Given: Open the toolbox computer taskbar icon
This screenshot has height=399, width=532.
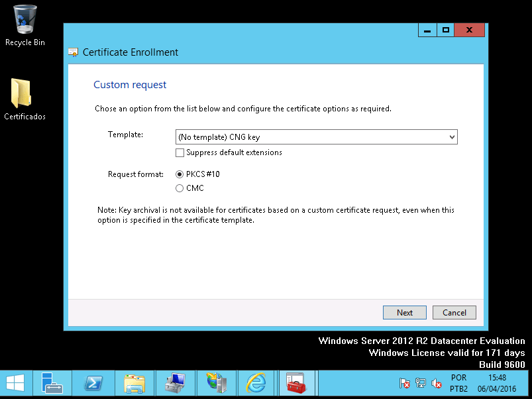Looking at the screenshot, I should 176,383.
